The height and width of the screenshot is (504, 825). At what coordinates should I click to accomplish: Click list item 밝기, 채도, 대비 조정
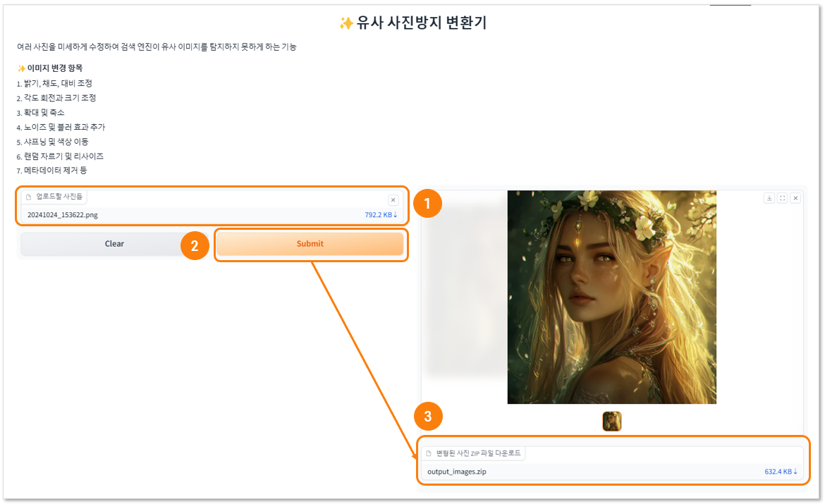point(58,83)
